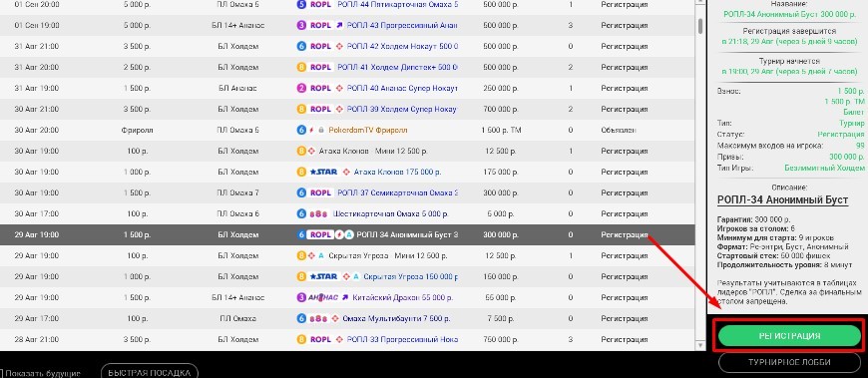Click the 888 logo on Шестикарточная Омаха row
The image size is (868, 378).
[x=320, y=213]
